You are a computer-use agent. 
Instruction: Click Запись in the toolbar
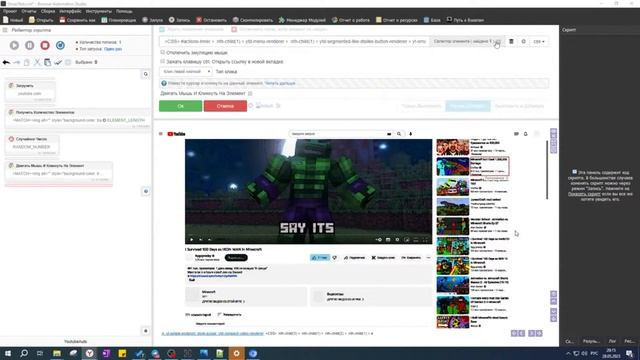[179, 20]
